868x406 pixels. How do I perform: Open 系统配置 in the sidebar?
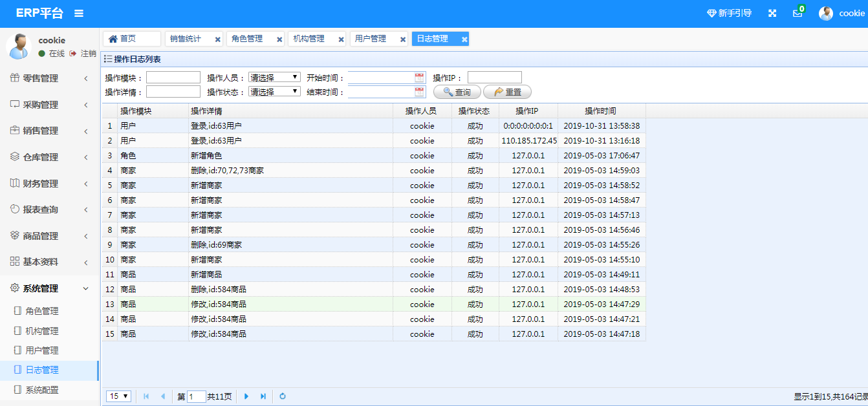pos(42,390)
